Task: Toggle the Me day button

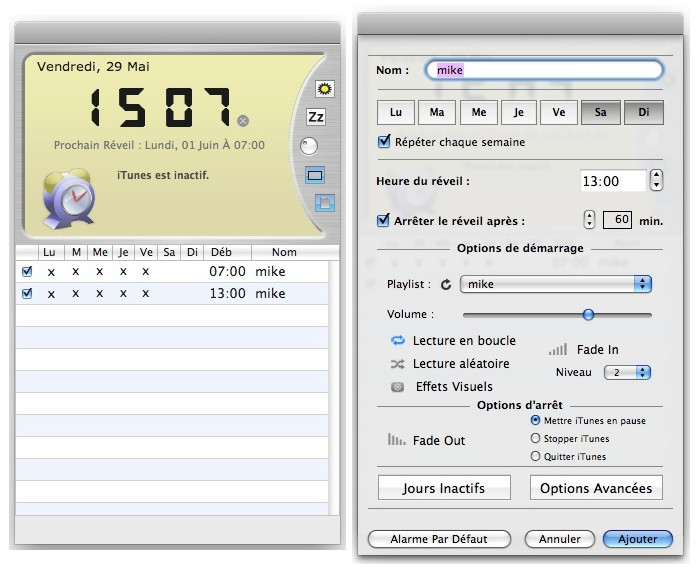Action: (x=479, y=112)
